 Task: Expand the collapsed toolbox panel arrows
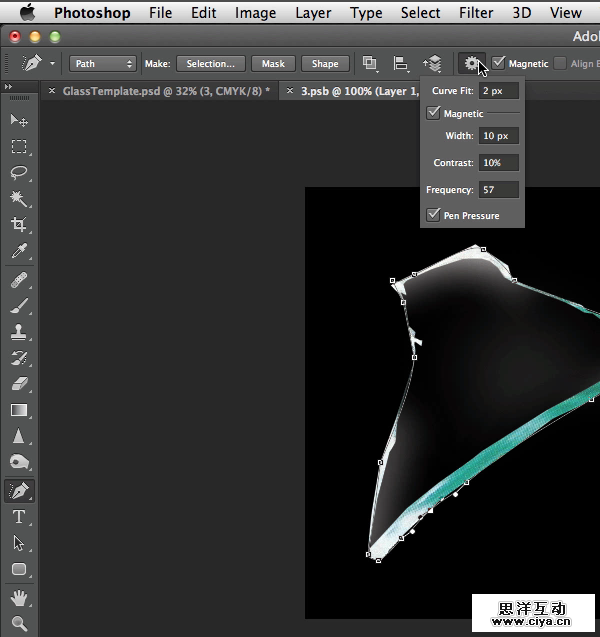(x=9, y=86)
